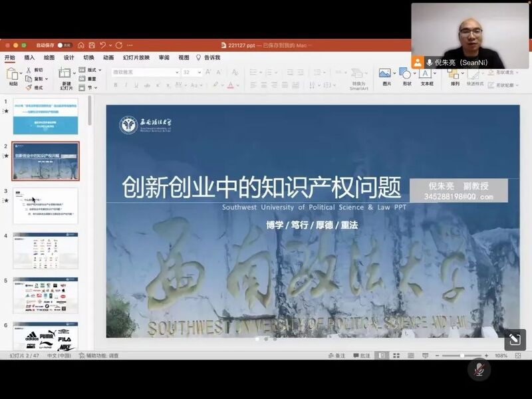Click the slide panel vertical scrollbar
This screenshot has height=399, width=532.
click(90, 110)
